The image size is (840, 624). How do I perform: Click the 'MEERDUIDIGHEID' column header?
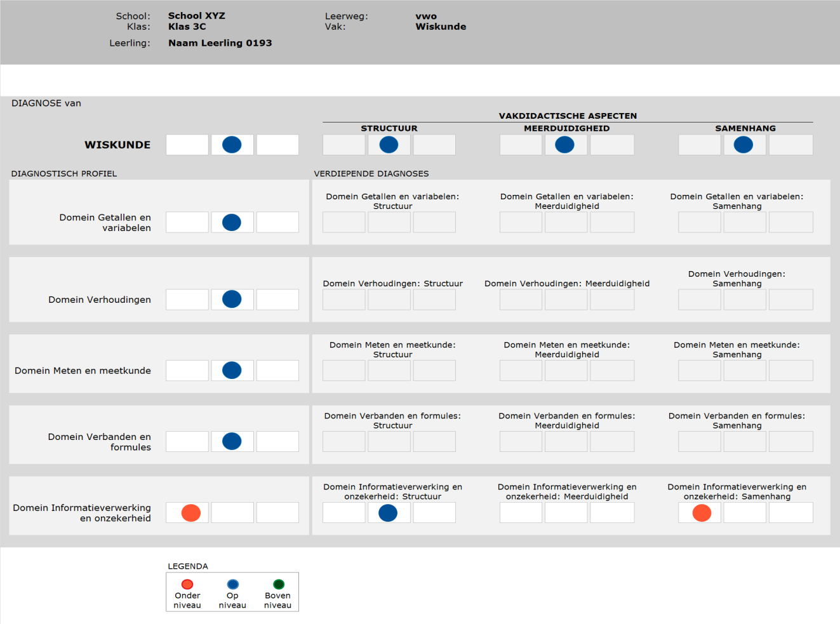pos(566,128)
